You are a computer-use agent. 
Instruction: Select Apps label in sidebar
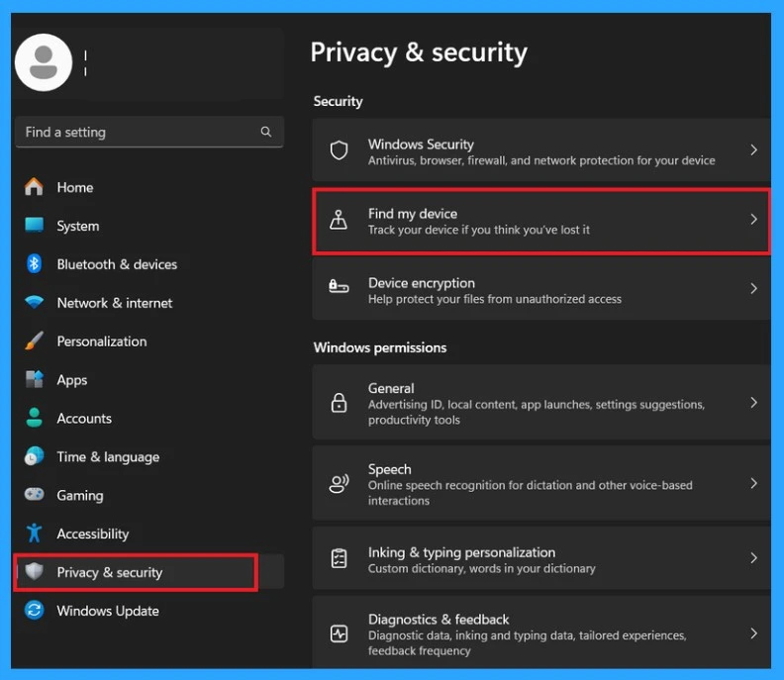[x=72, y=380]
